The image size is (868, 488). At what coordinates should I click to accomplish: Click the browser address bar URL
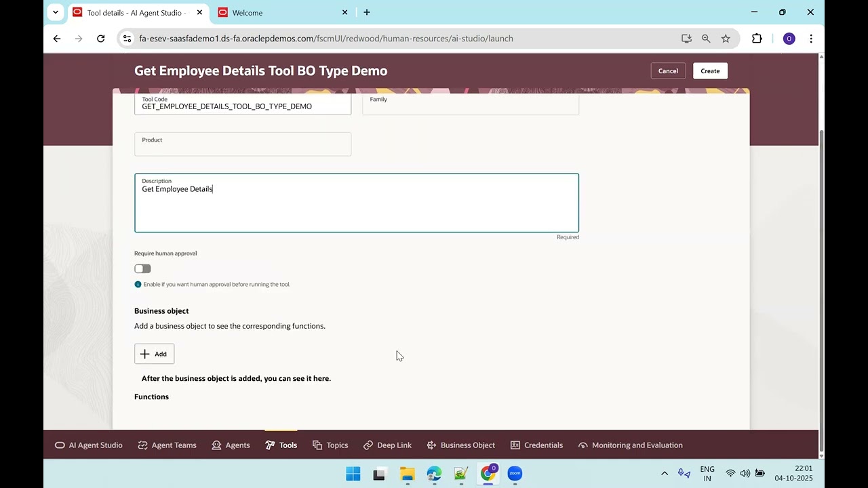tap(326, 39)
